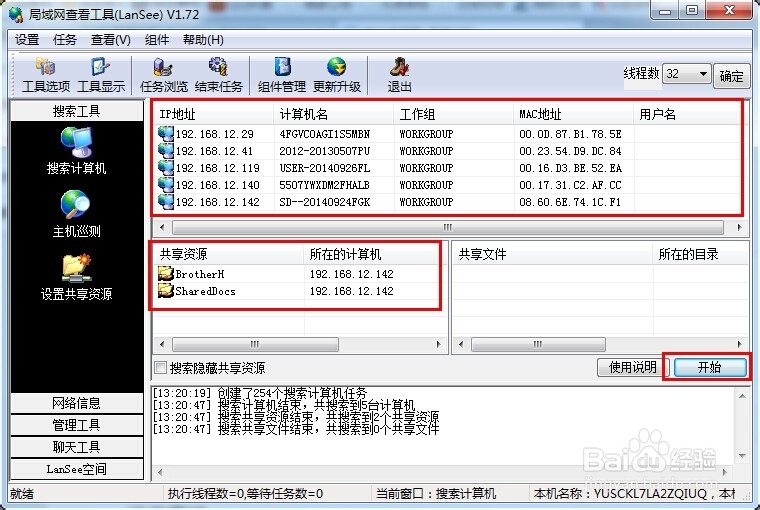Click log panel scroll up arrow

(742, 396)
